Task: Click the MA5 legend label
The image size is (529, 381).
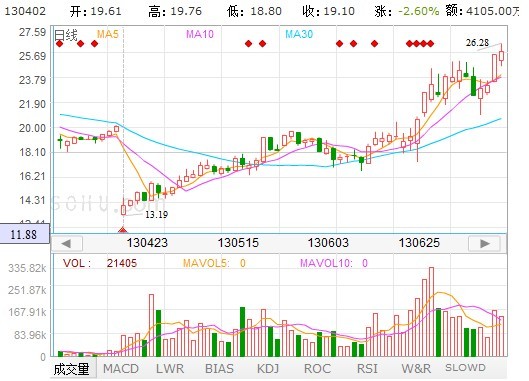Action: coord(108,34)
